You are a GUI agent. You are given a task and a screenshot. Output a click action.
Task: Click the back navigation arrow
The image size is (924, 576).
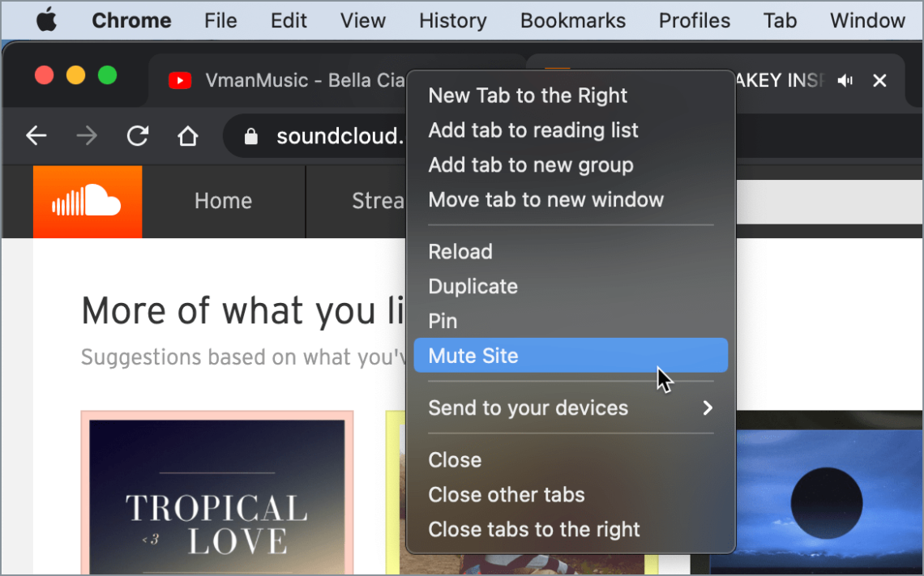click(x=36, y=136)
